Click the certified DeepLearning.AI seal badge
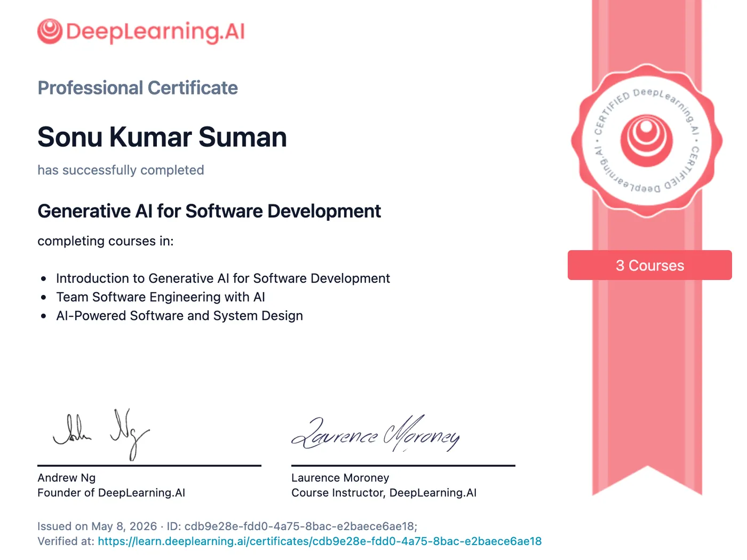 (647, 141)
